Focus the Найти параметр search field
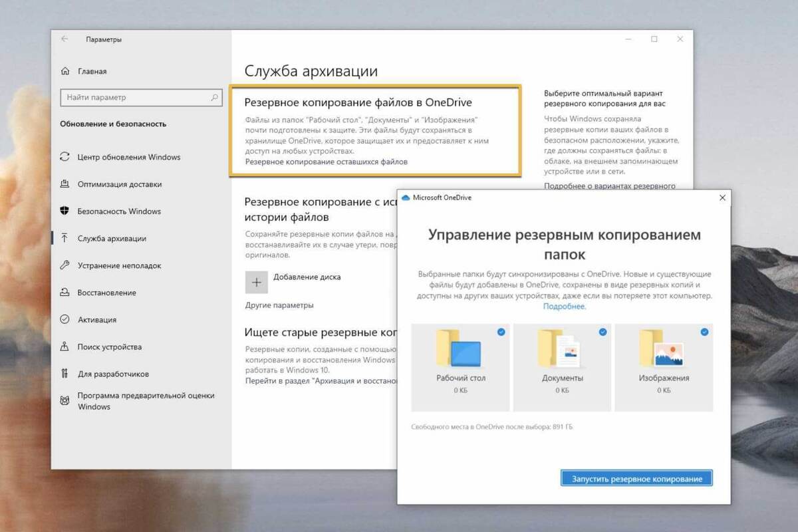The width and height of the screenshot is (798, 532). pyautogui.click(x=141, y=97)
